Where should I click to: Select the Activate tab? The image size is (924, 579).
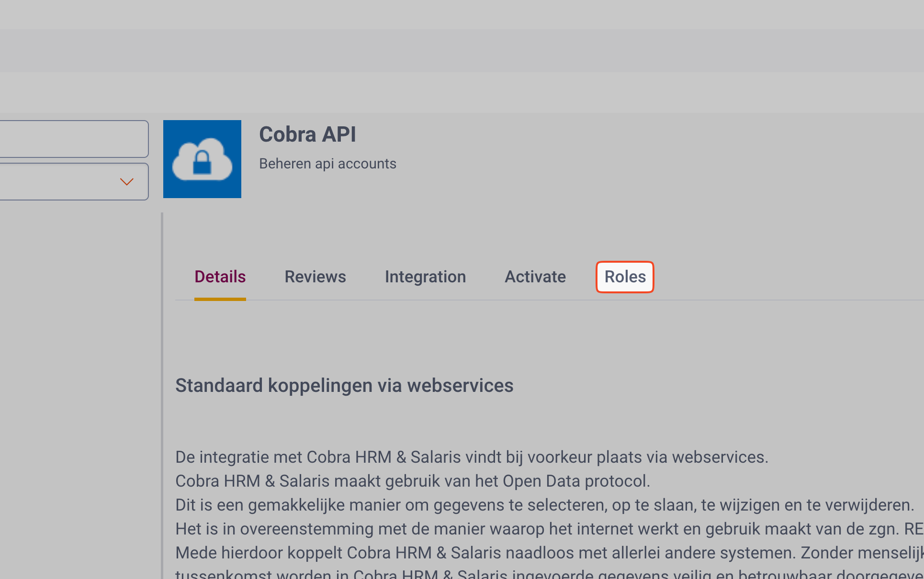click(535, 277)
